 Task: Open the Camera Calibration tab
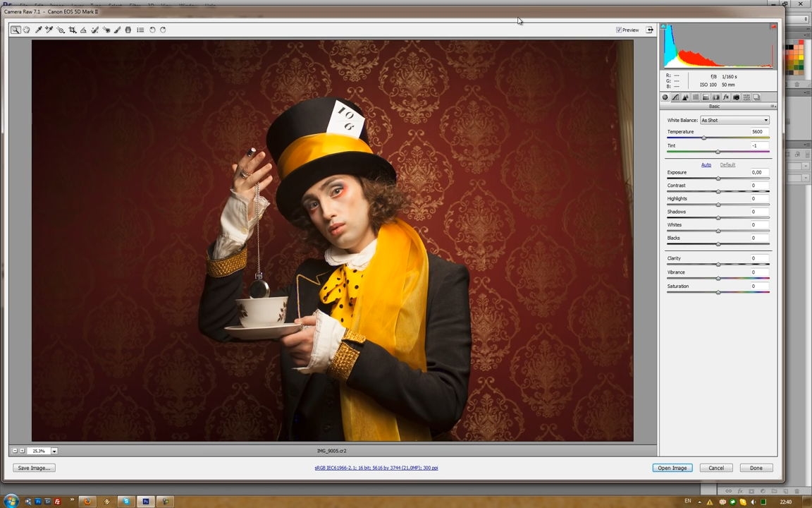(737, 97)
